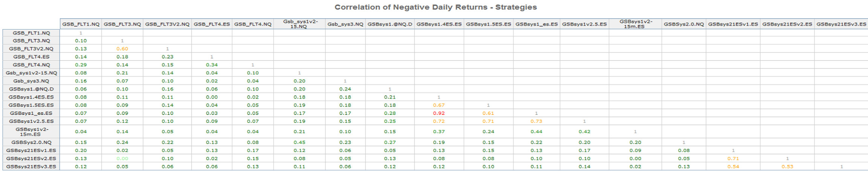868x173 pixels.
Task: Click the chart title Correlation of Negative Daily Returns
Action: [x=435, y=7]
